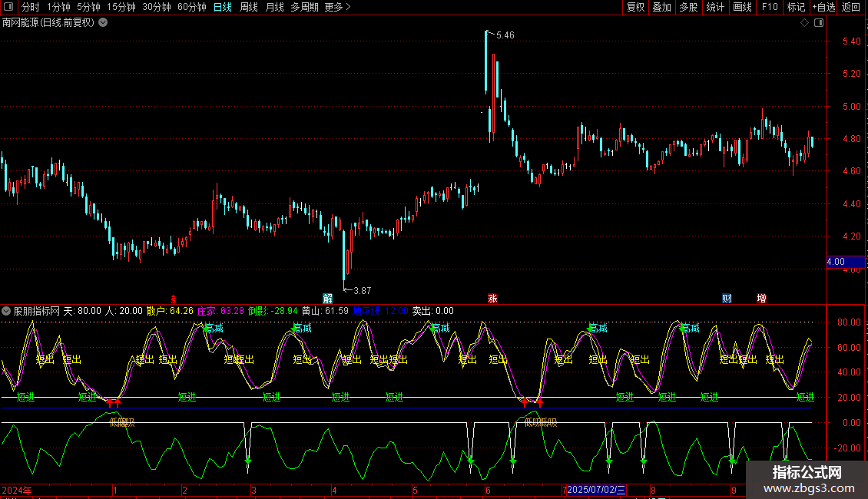Open the 画线 drawing tools
The width and height of the screenshot is (868, 499).
(x=742, y=7)
